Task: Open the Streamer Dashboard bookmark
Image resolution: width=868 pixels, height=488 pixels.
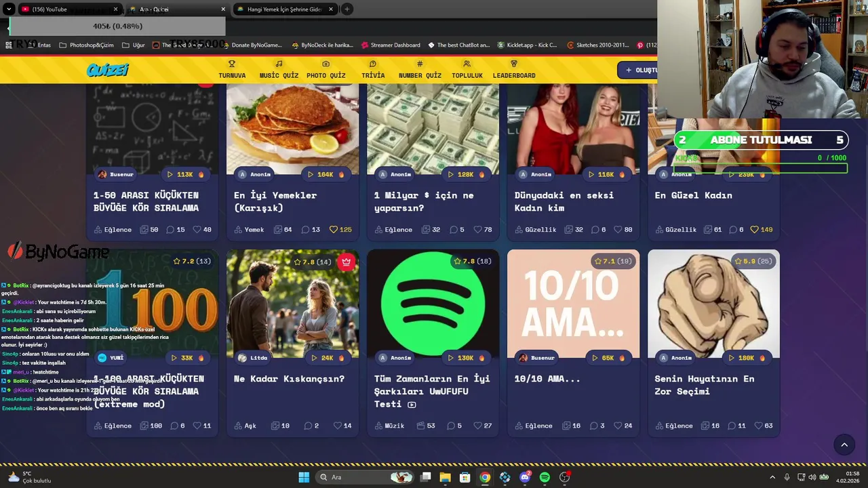Action: pyautogui.click(x=391, y=45)
